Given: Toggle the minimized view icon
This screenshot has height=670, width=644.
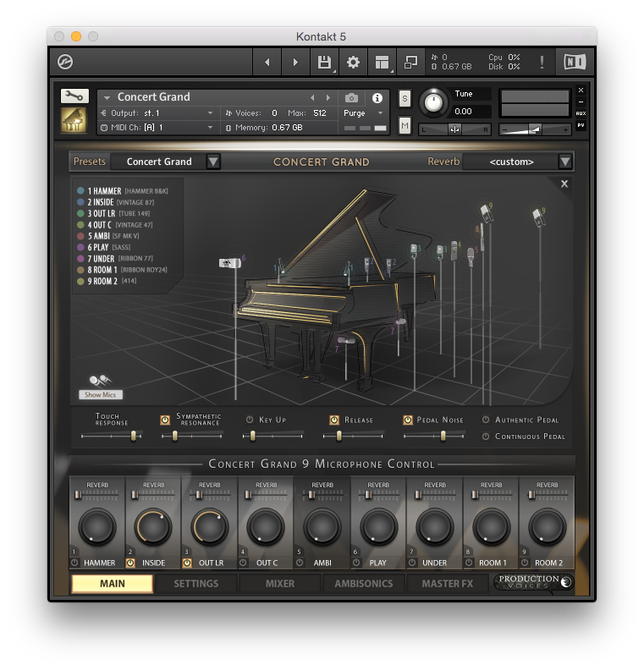Looking at the screenshot, I should point(410,63).
